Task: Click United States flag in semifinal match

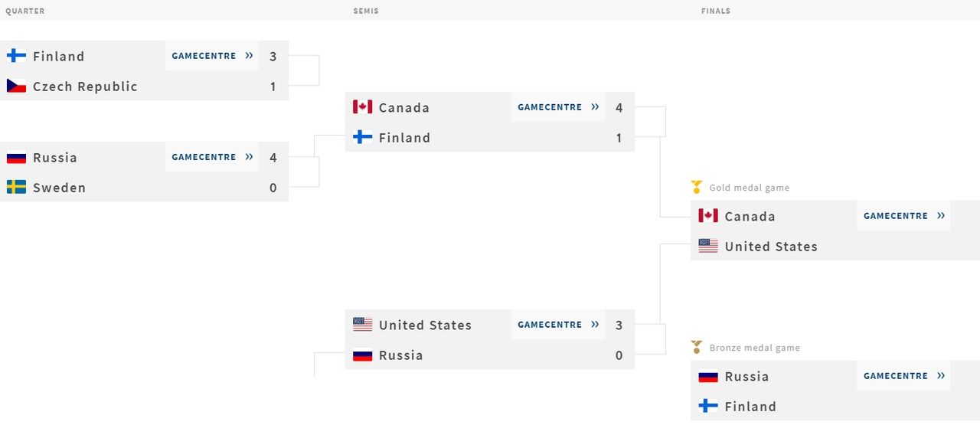Action: coord(362,325)
